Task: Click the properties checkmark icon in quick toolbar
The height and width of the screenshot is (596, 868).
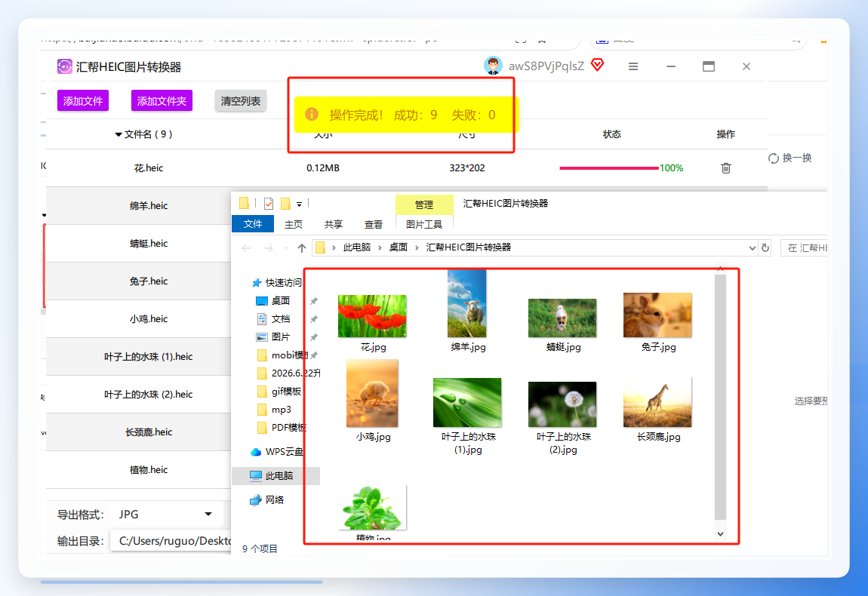Action: tap(269, 204)
